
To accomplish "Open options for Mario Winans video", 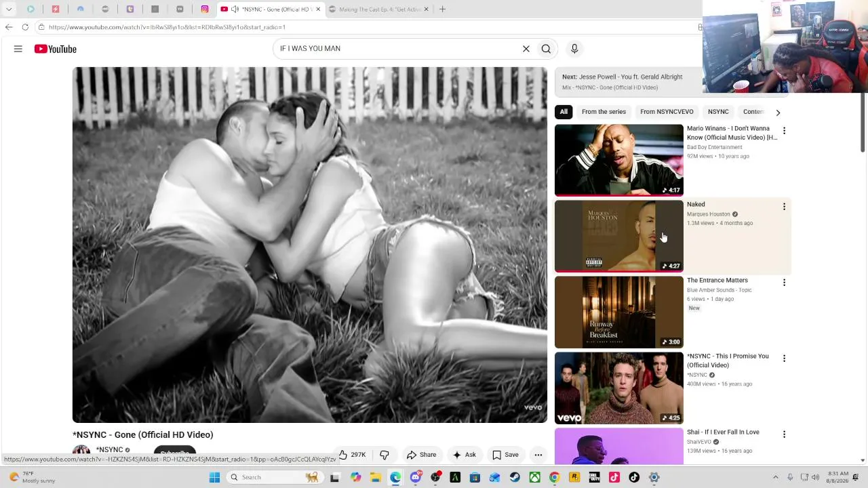I will tap(784, 131).
